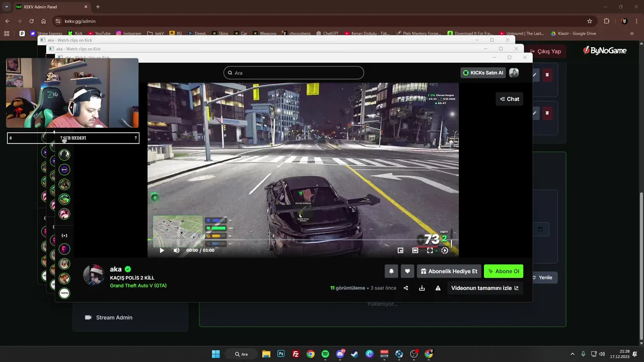Open the volume control in the tray

[602, 354]
